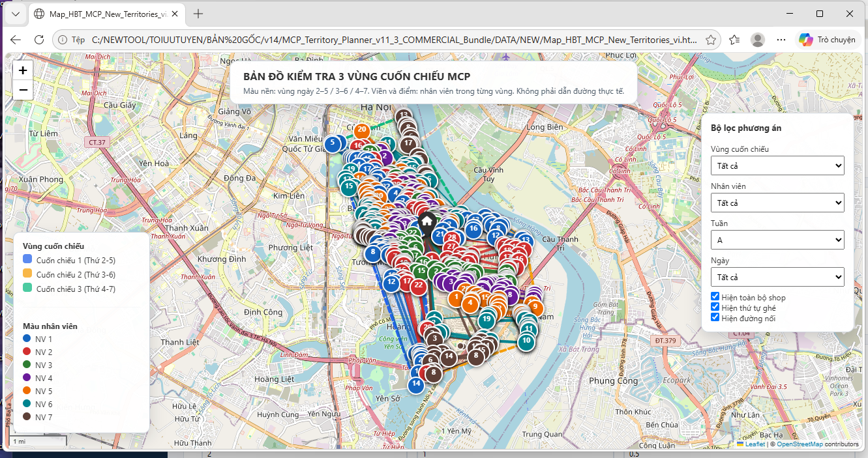Open the browser tab list chevron
868x458 pixels.
(16, 14)
